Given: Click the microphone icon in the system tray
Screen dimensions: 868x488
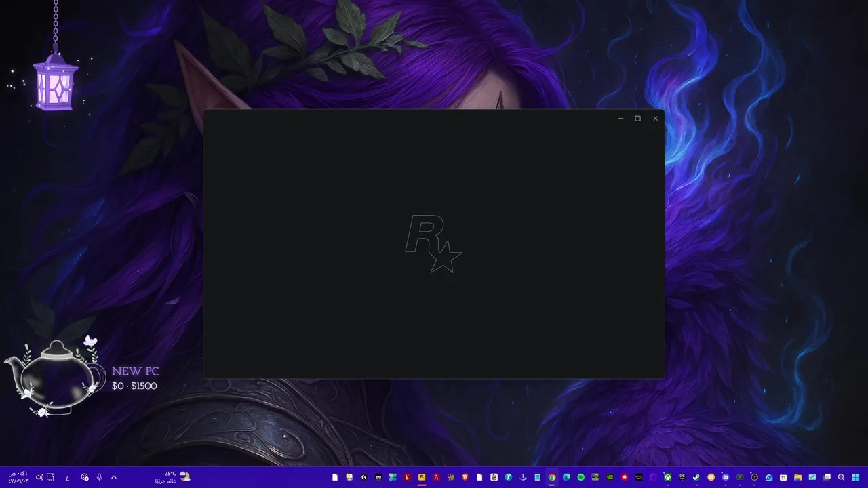Looking at the screenshot, I should tap(100, 477).
